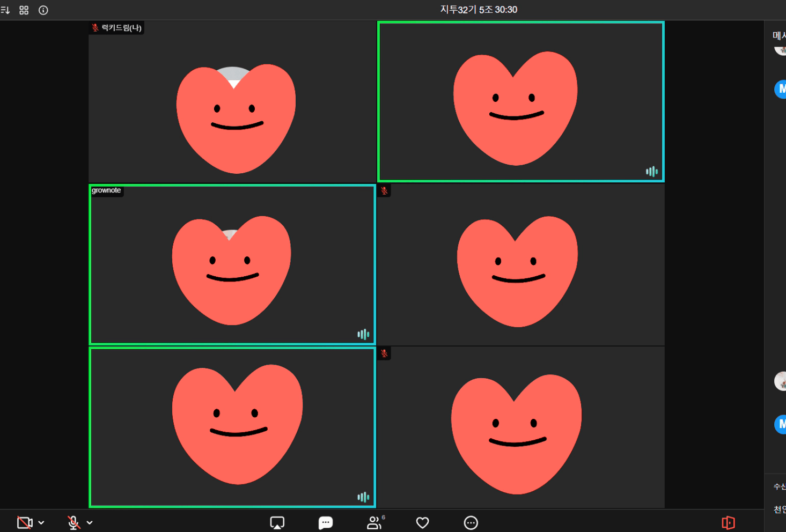This screenshot has width=786, height=532.
Task: Click the top-right speaking participant tile
Action: (520, 102)
